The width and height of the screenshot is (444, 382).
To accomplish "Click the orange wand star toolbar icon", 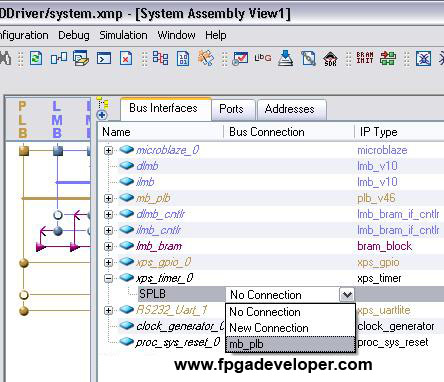I will point(206,58).
